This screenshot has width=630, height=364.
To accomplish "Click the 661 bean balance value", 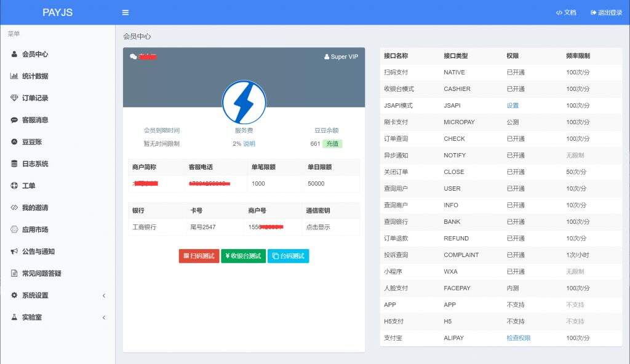I will click(316, 143).
